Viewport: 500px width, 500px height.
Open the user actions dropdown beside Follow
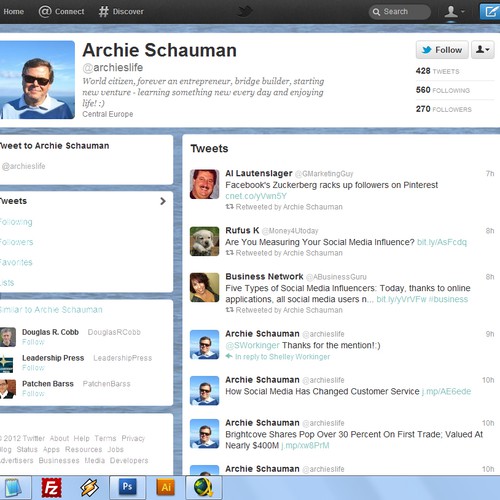pos(483,50)
